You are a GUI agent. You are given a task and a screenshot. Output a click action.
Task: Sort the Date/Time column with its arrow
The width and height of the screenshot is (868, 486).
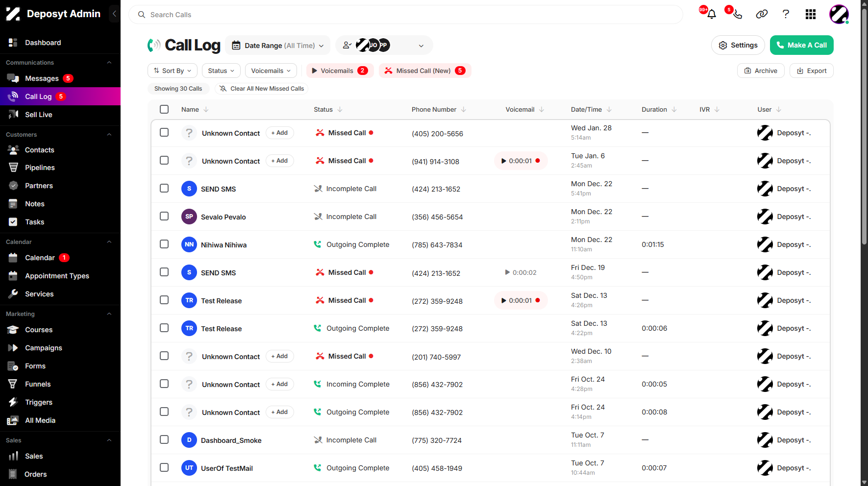pyautogui.click(x=609, y=109)
